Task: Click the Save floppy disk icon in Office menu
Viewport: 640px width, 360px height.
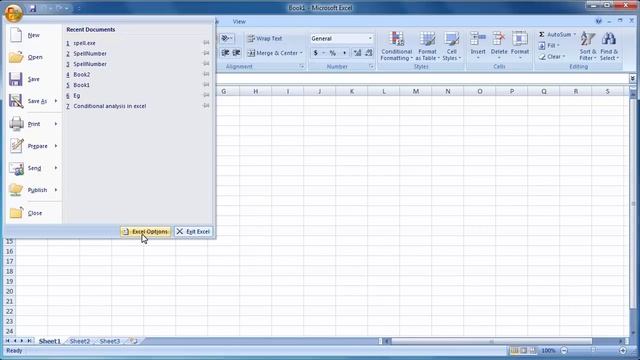Action: coord(16,79)
